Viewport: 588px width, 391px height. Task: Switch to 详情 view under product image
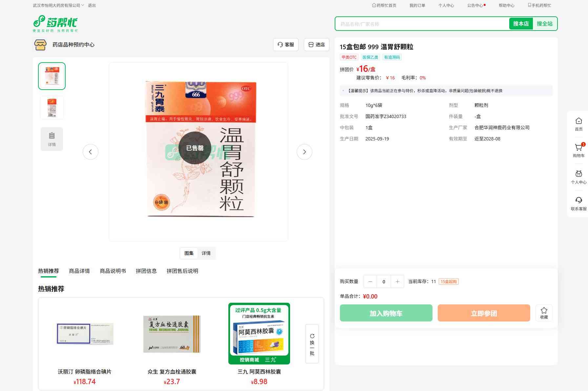[x=206, y=253]
